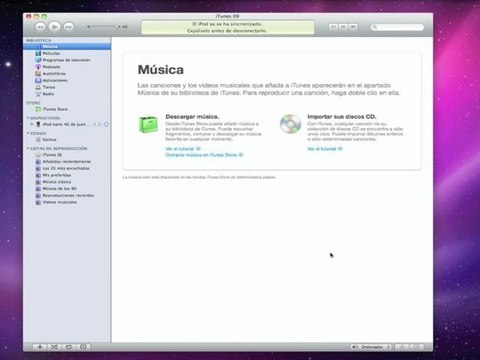Click the iPod sync status display
This screenshot has height=360, width=480.
tap(228, 27)
